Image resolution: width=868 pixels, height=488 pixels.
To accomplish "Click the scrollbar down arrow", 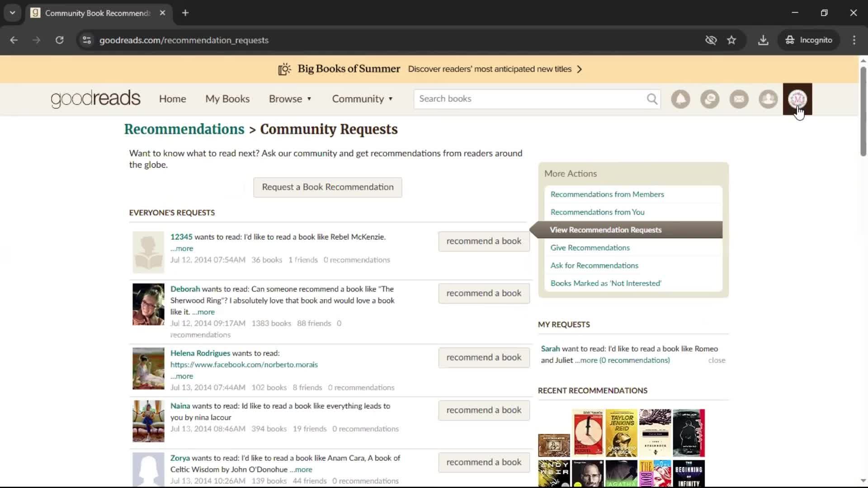I will click(863, 481).
